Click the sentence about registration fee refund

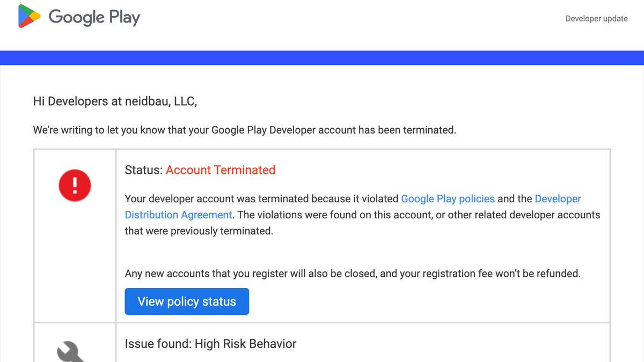(353, 274)
